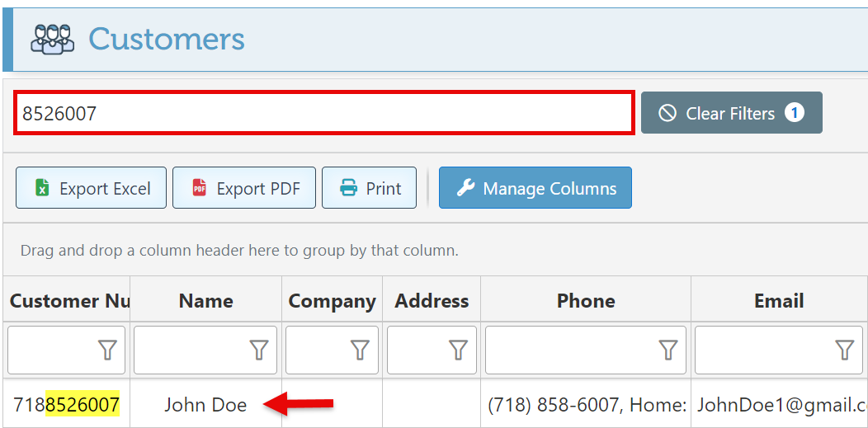
Task: Sort by the Email column header
Action: pyautogui.click(x=778, y=301)
